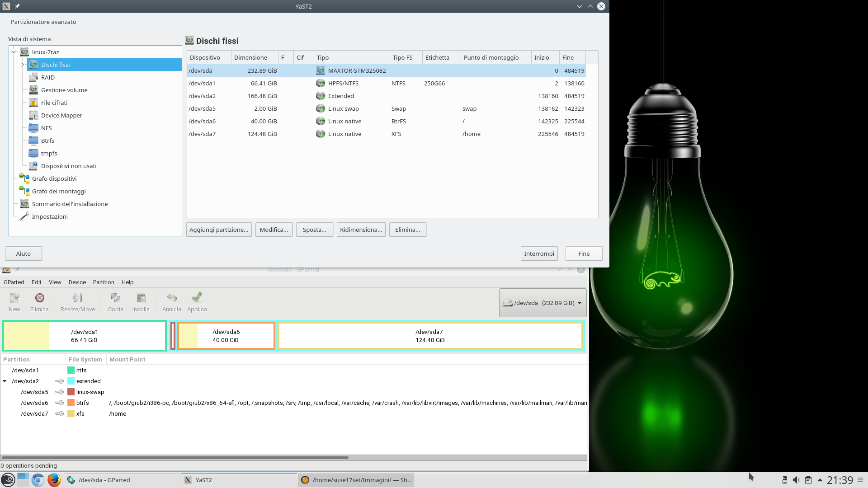Click the Resize/Move toolbar icon
868x488 pixels.
coord(78,302)
